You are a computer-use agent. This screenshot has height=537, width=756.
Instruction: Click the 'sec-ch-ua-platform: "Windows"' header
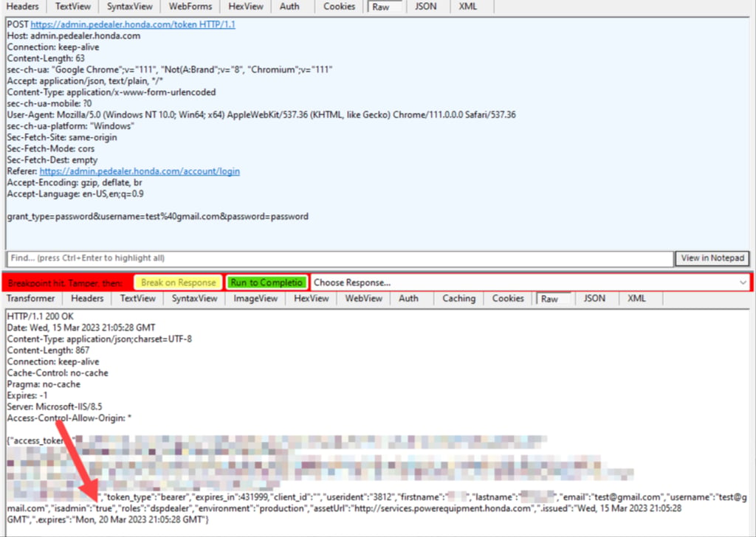(70, 126)
